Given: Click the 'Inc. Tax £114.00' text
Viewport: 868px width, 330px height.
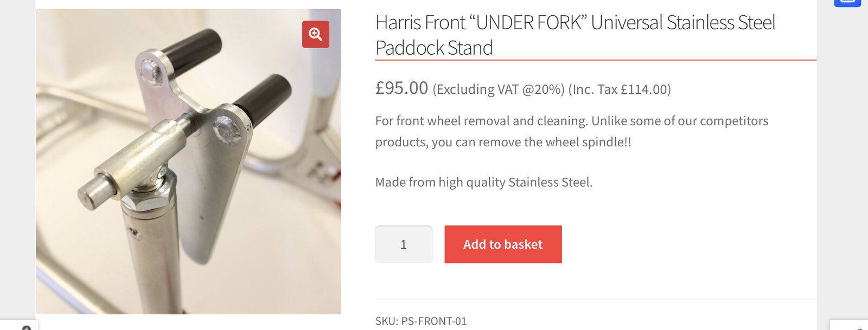Looking at the screenshot, I should click(620, 89).
